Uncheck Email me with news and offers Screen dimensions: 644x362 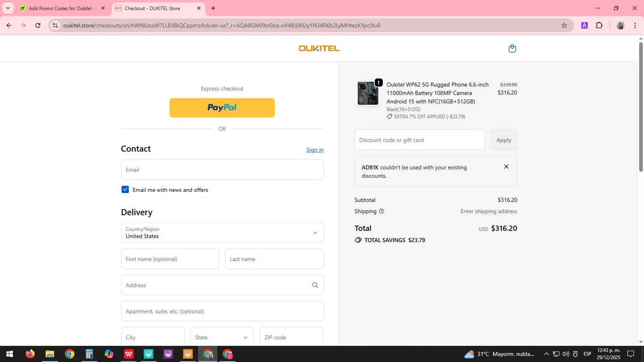(125, 190)
